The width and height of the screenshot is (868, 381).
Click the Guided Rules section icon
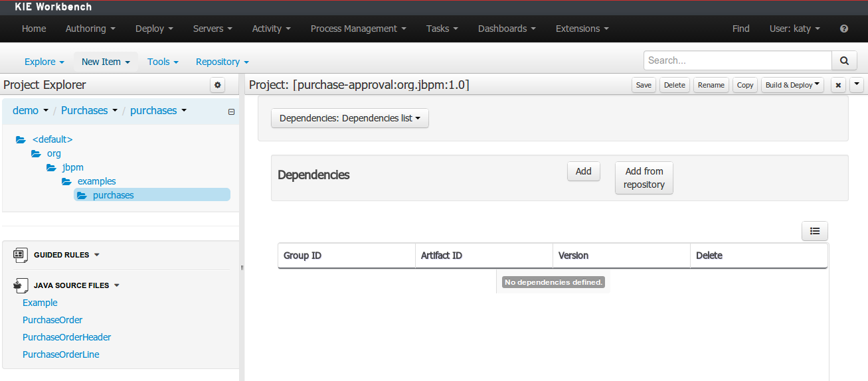coord(19,255)
